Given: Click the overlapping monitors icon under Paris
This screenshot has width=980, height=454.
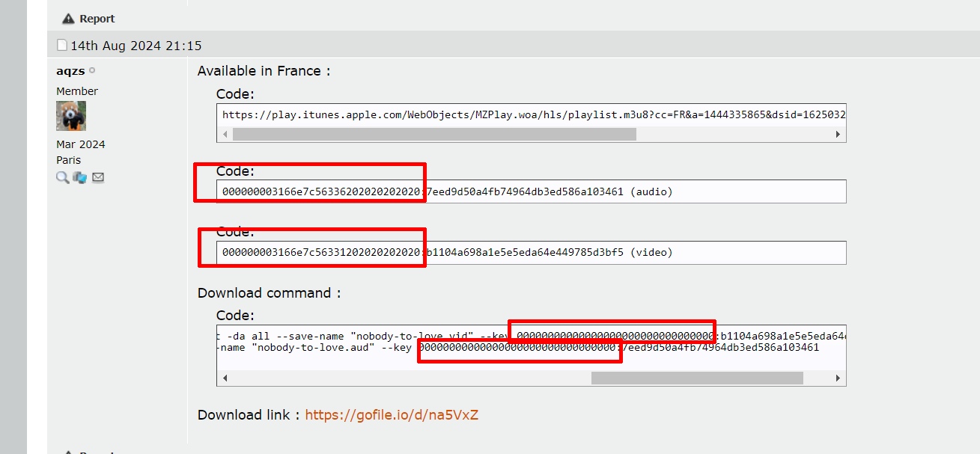Looking at the screenshot, I should click(80, 177).
